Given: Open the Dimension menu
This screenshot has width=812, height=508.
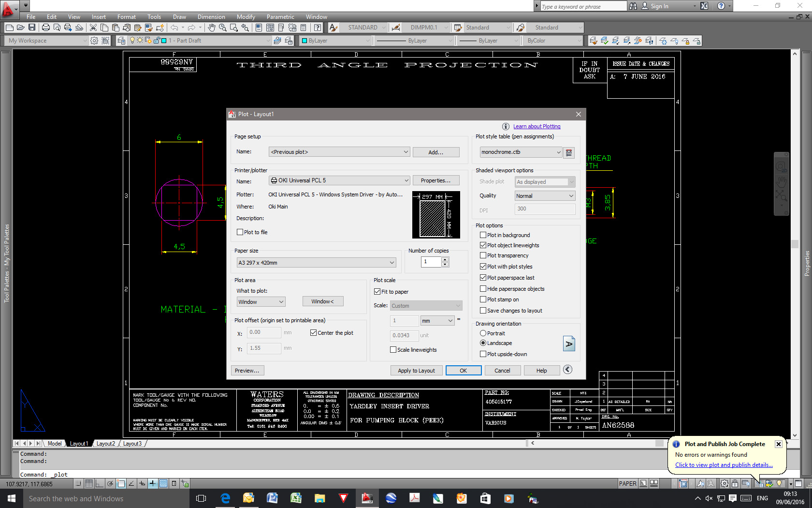Looking at the screenshot, I should coord(211,16).
